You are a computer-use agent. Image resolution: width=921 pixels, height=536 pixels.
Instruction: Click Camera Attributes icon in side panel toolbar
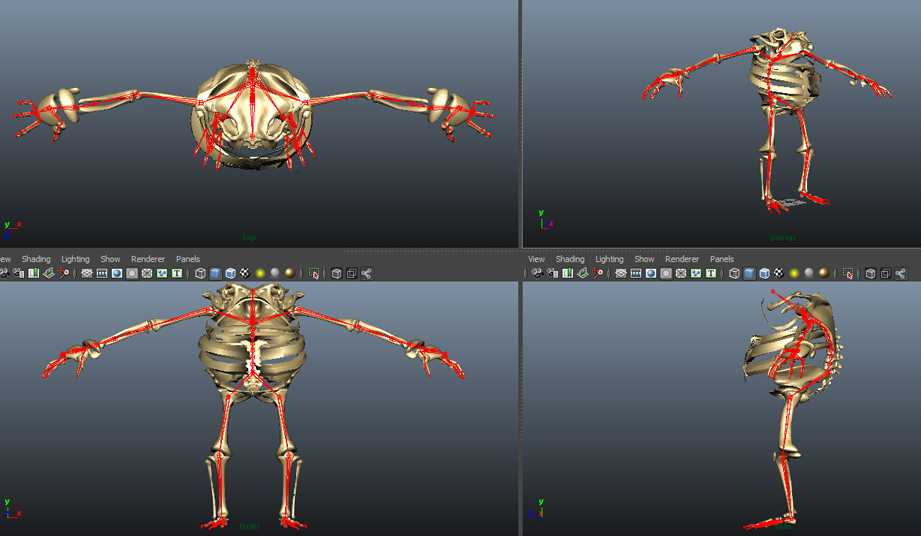pyautogui.click(x=553, y=273)
